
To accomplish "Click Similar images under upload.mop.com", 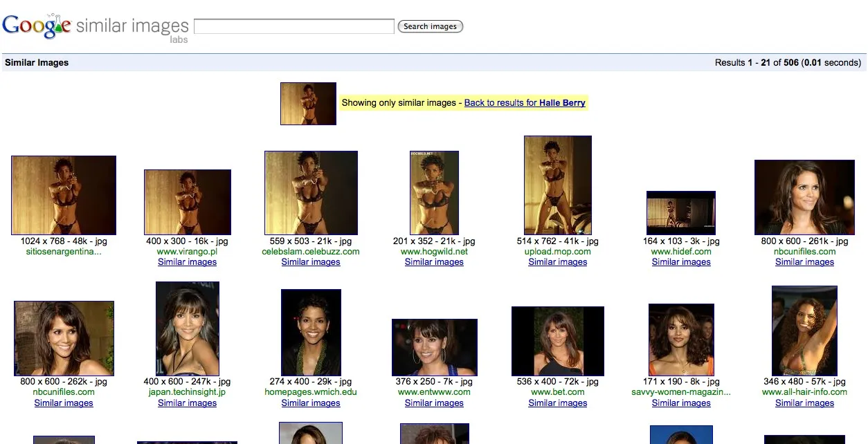I will point(558,262).
